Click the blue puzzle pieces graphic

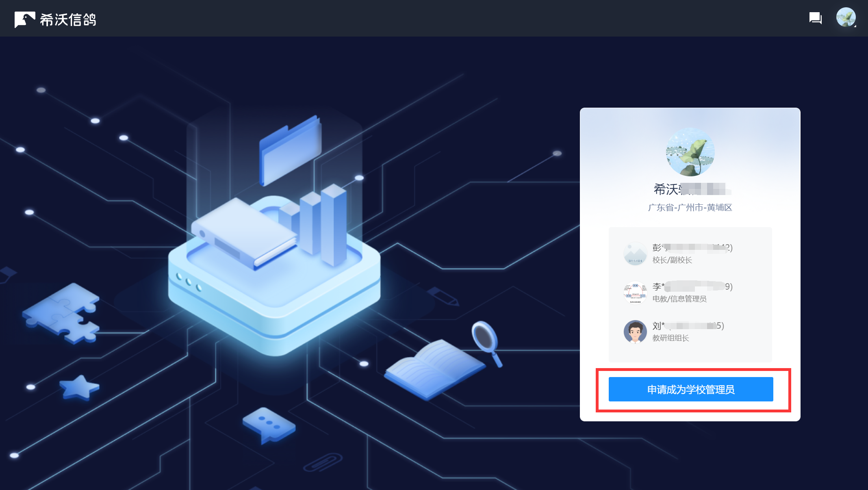(x=61, y=313)
